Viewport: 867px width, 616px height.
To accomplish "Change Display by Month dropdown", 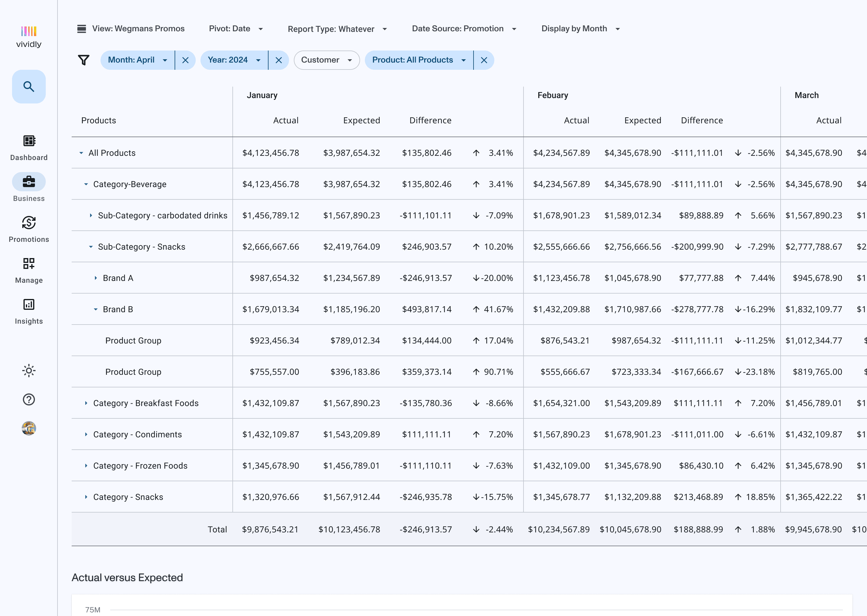I will click(580, 29).
